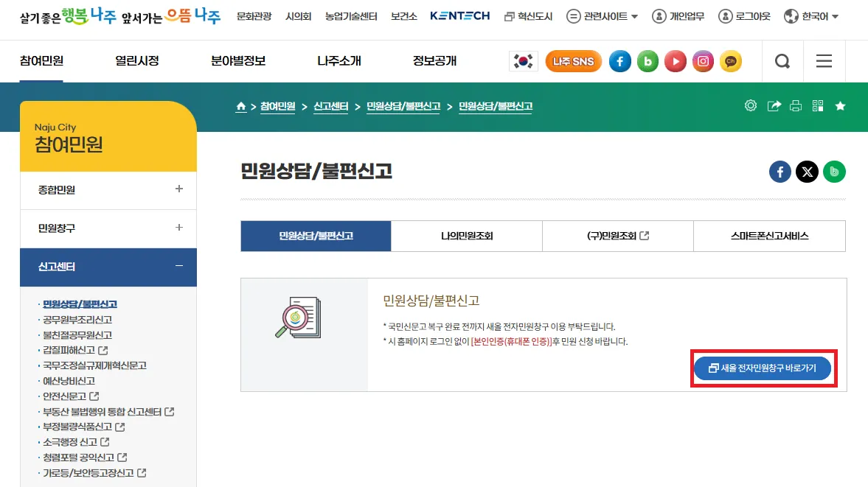Expand the 종합민원 sidebar section
Image resolution: width=868 pixels, height=487 pixels.
click(x=108, y=190)
